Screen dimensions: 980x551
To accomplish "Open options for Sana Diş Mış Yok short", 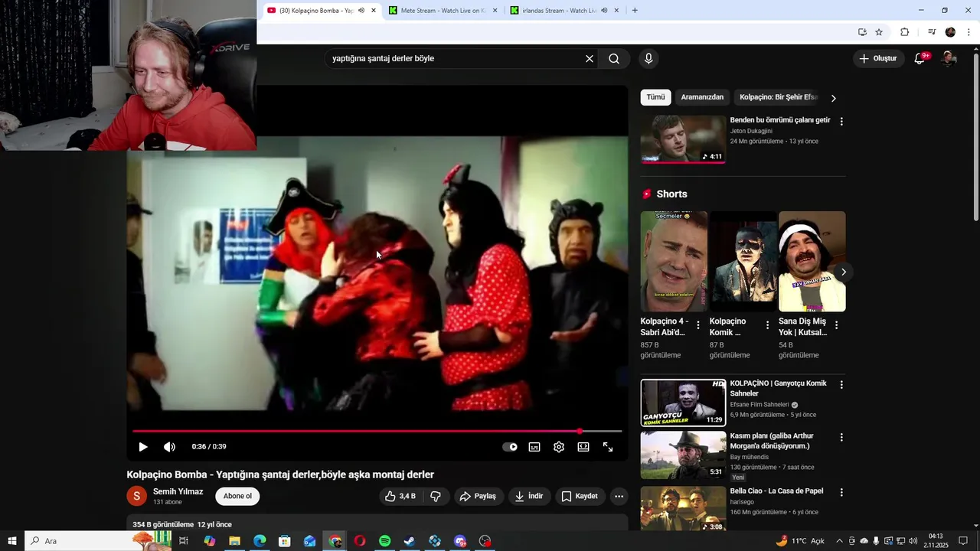I will [836, 325].
